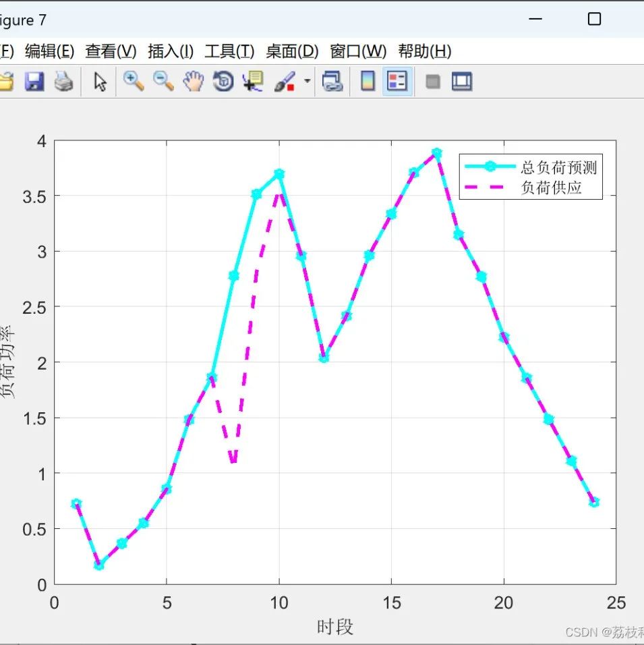This screenshot has height=645, width=644.
Task: Print the figure using printer icon
Action: coord(64,81)
